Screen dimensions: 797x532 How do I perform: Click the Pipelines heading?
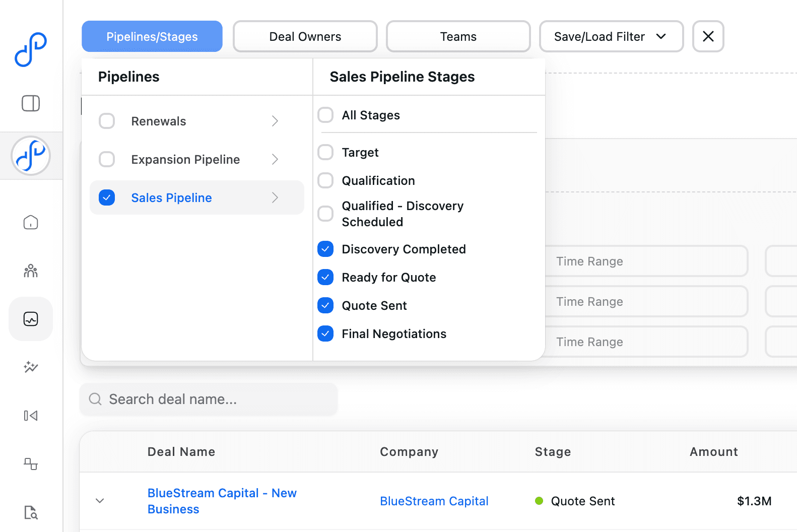(128, 77)
